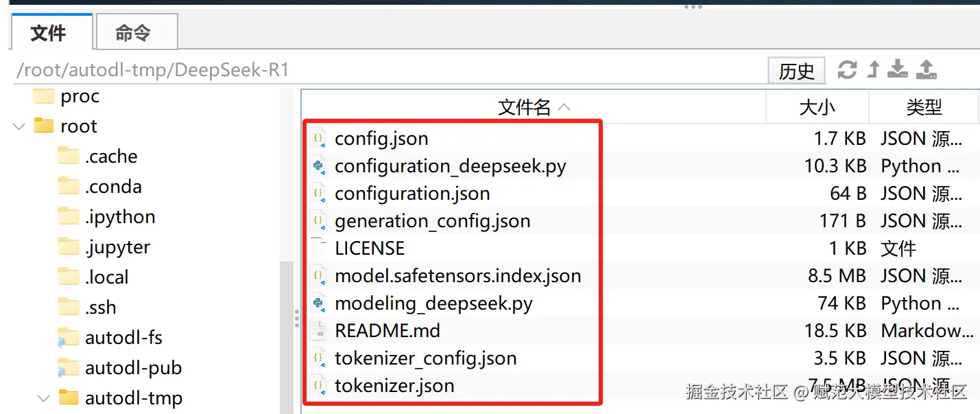Click the Markdow... type cell
The height and width of the screenshot is (414, 980).
click(x=927, y=331)
